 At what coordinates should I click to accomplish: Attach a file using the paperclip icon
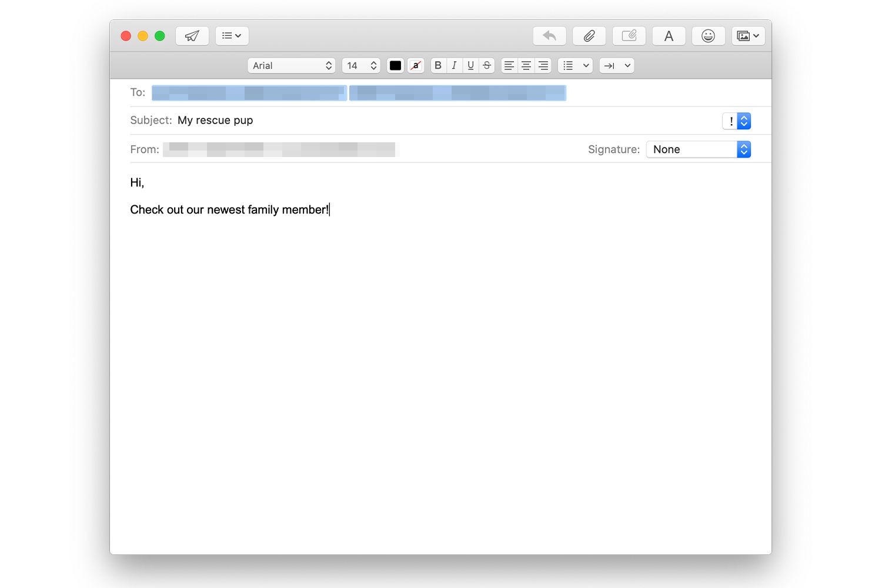(x=589, y=36)
